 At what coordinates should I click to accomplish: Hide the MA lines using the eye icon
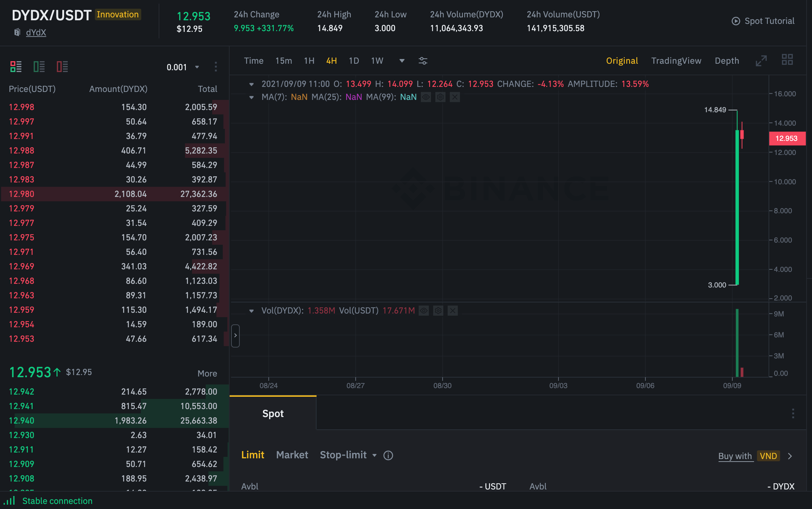click(x=426, y=97)
